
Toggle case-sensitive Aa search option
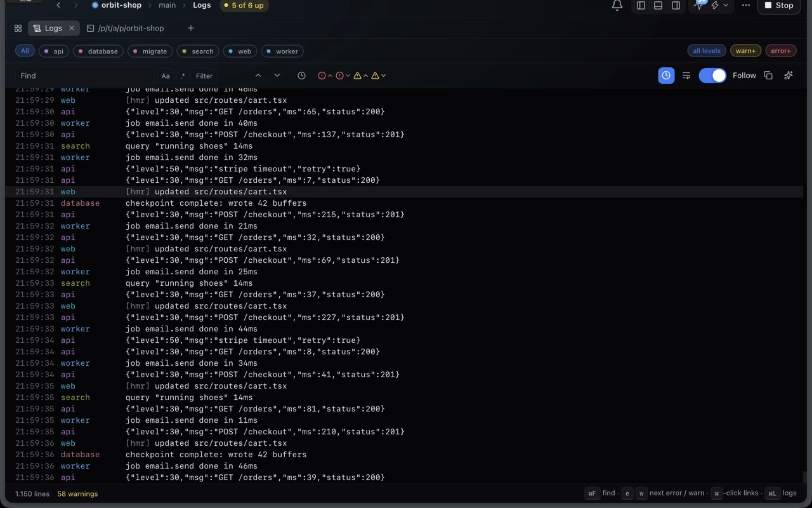click(166, 76)
